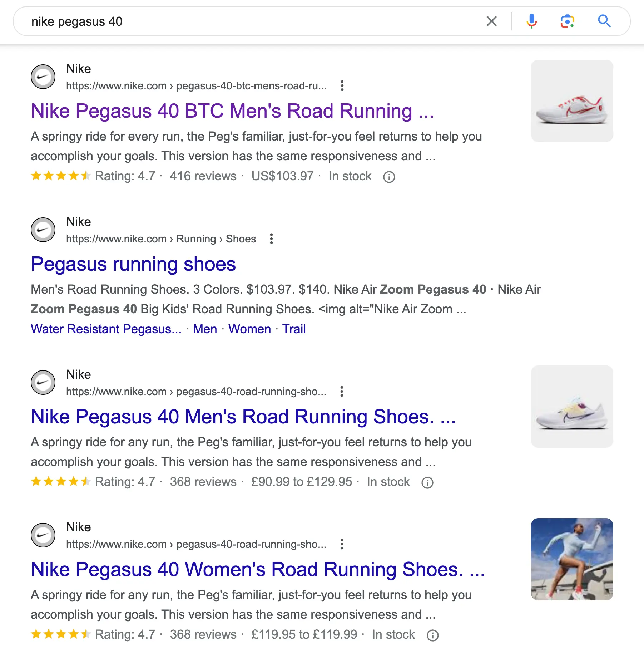Open Google Lens image search
The image size is (644, 663).
pyautogui.click(x=567, y=21)
